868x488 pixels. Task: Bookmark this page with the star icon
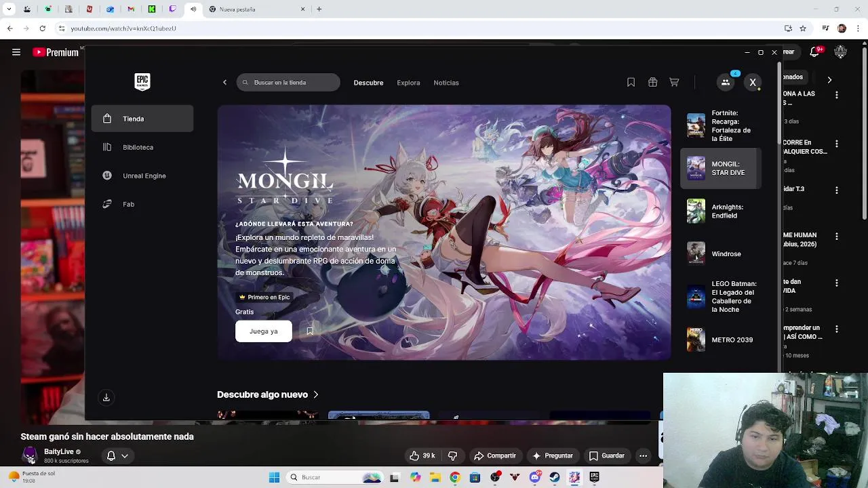(x=803, y=28)
